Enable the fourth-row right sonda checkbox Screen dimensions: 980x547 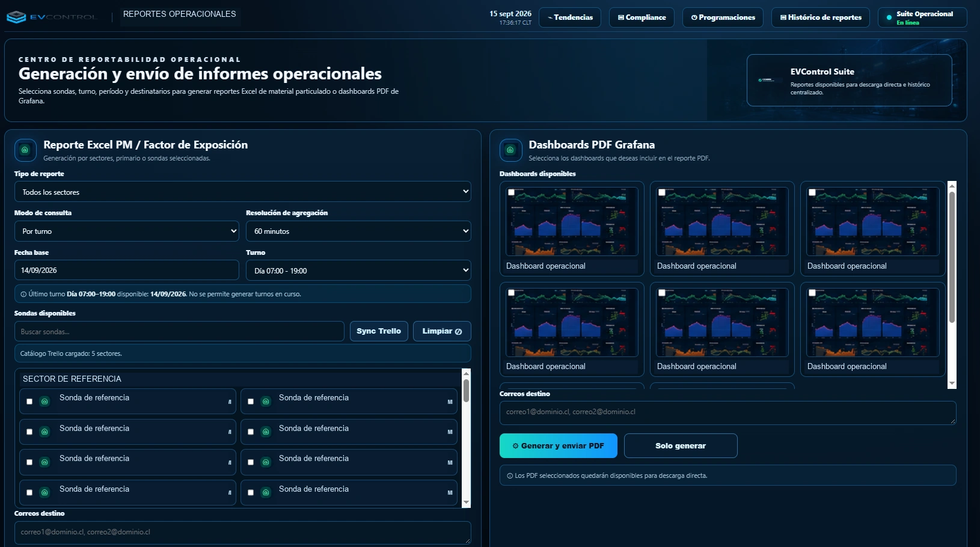pyautogui.click(x=251, y=492)
